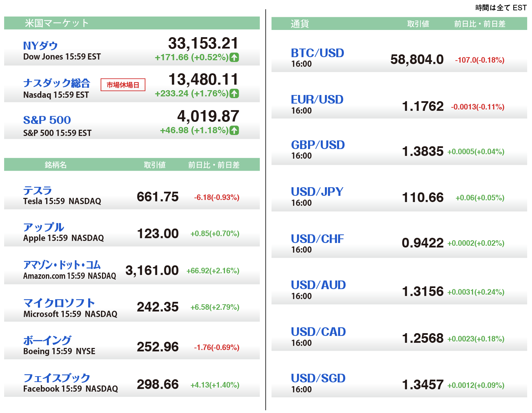
Task: Open the NYダウ index link
Action: (x=40, y=45)
